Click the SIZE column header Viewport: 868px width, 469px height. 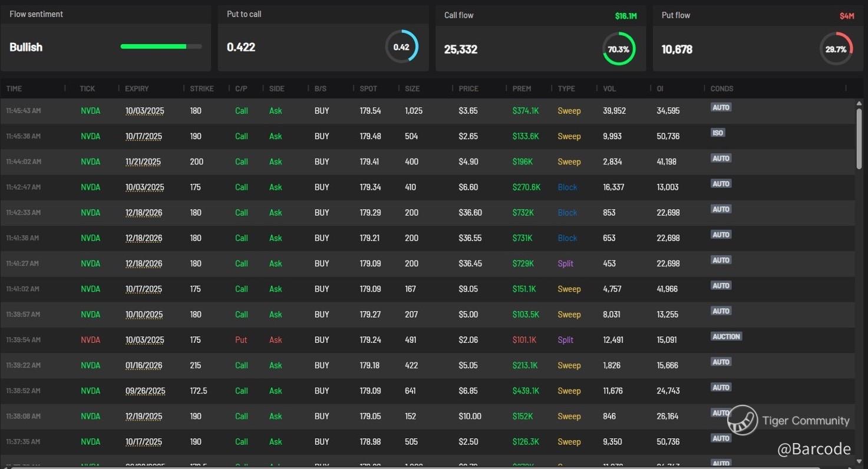(412, 88)
